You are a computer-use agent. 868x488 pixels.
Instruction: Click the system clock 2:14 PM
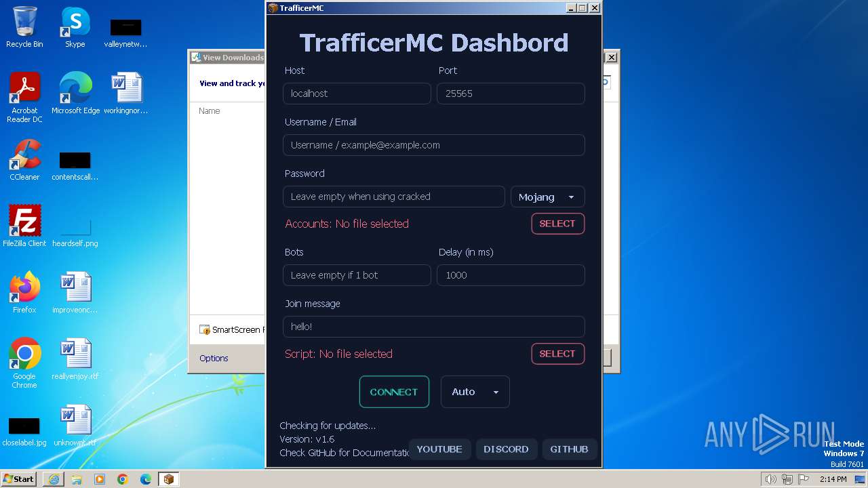tap(833, 479)
